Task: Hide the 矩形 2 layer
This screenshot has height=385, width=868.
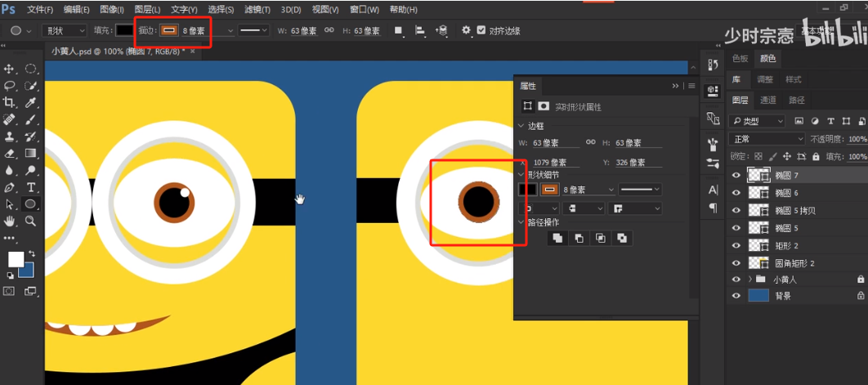Action: pos(736,245)
